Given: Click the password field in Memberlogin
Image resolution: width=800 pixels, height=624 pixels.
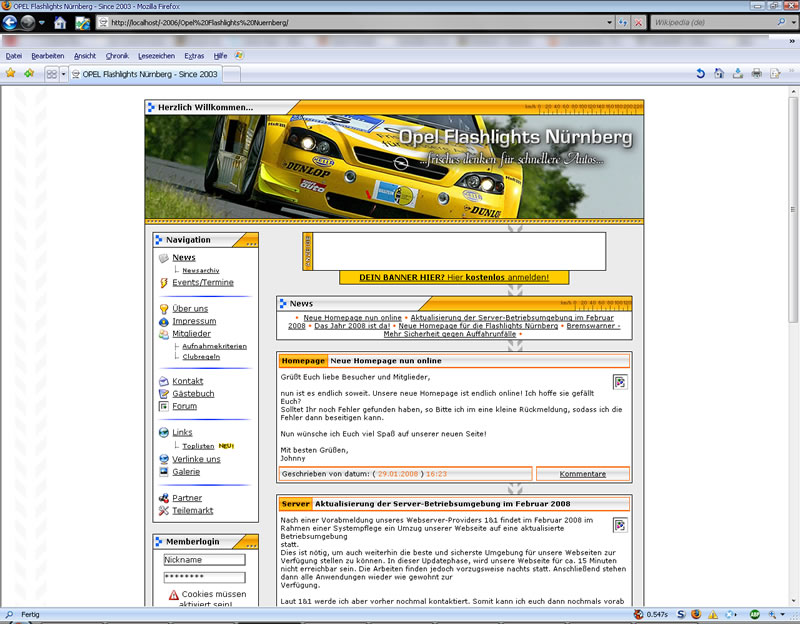Looking at the screenshot, I should [x=204, y=577].
